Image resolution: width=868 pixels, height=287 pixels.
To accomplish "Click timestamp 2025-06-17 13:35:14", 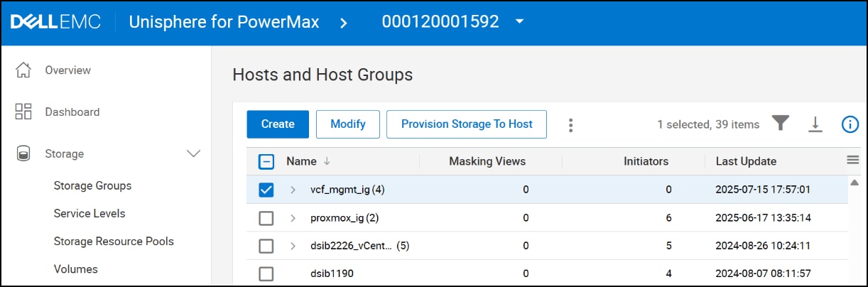I will coord(763,218).
